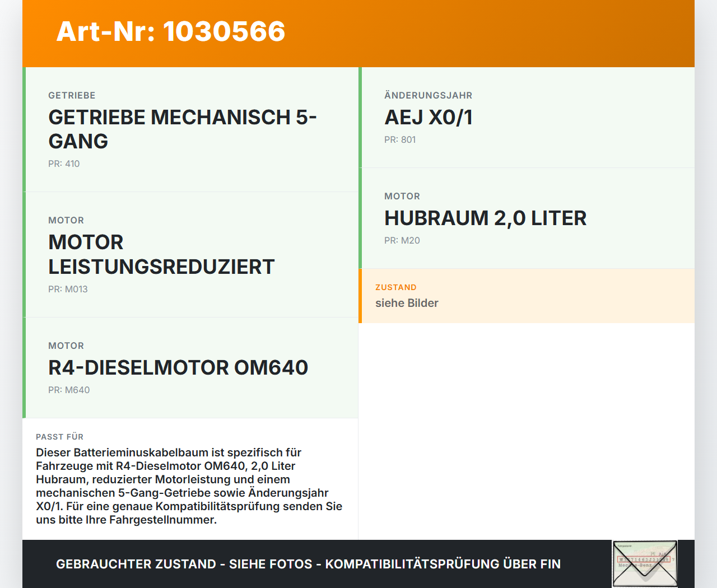Select the 'PR: M013' code label
Screen dimensions: 717x588
point(68,290)
